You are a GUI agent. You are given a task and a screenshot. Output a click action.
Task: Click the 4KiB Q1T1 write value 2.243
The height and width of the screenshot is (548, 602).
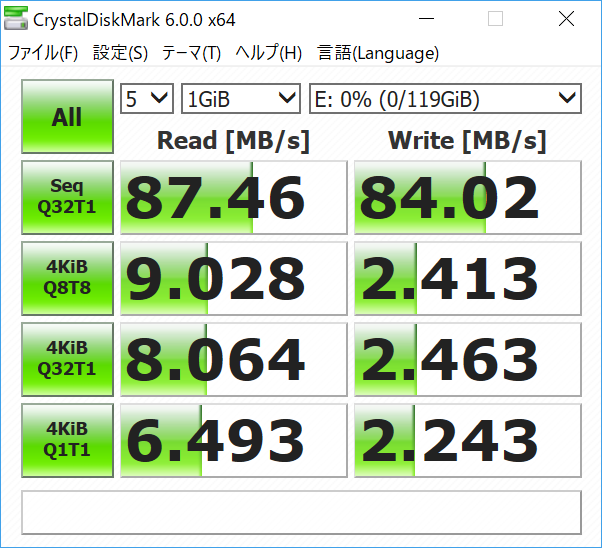(467, 440)
